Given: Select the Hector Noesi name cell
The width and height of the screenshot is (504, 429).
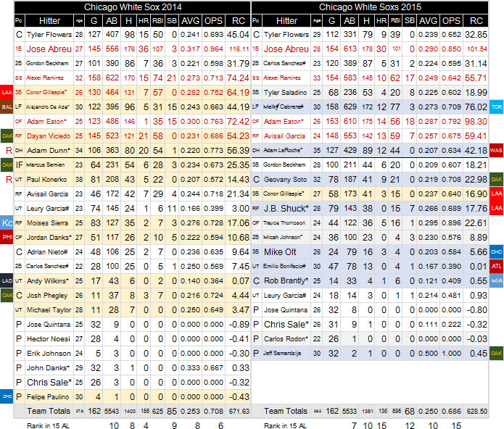Looking at the screenshot, I should [x=49, y=338].
